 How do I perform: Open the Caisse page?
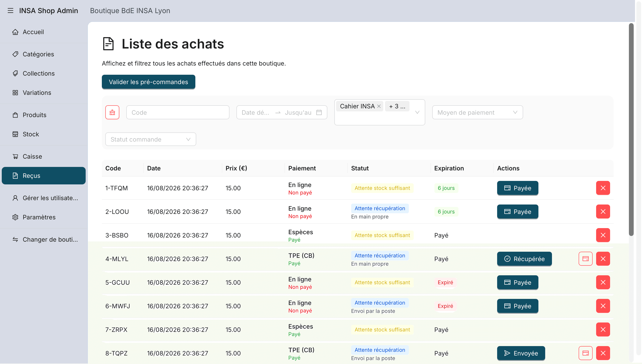tap(44, 156)
